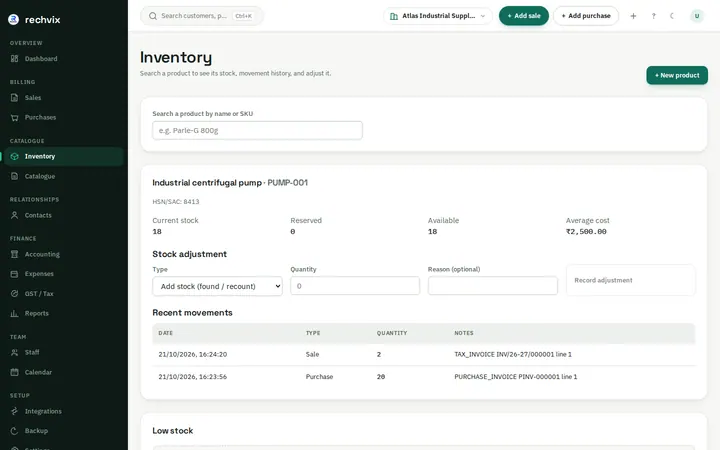Open Integrations in the sidebar
Image resolution: width=720 pixels, height=450 pixels.
click(x=62, y=411)
